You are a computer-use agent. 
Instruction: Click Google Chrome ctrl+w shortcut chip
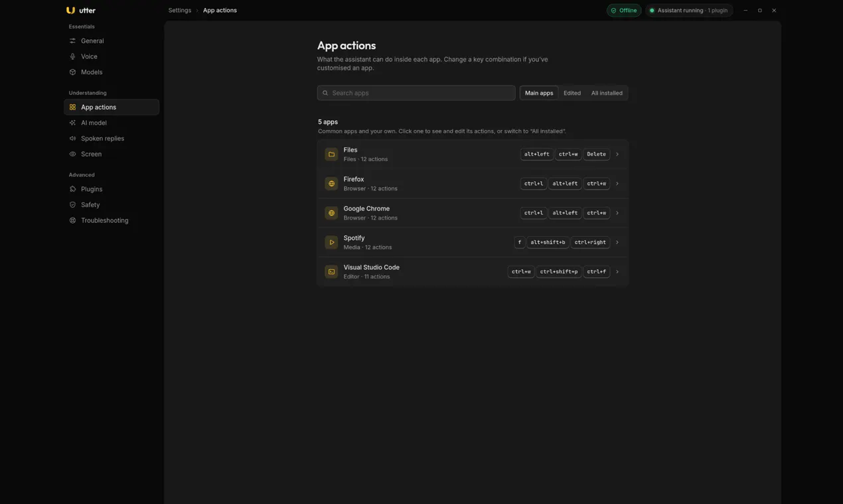(596, 213)
